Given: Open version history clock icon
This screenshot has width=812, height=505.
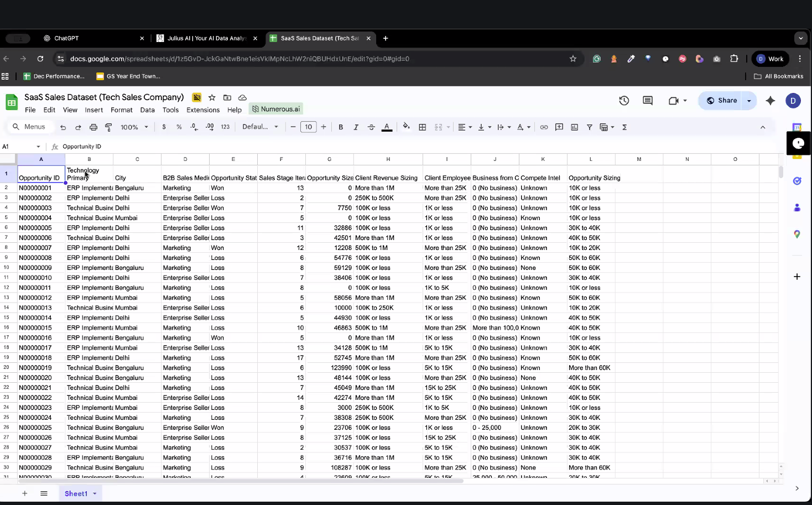Looking at the screenshot, I should [624, 101].
